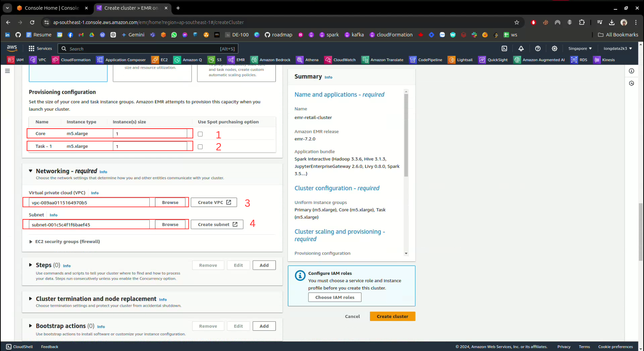
Task: Open AWS console settings gear
Action: coord(554,48)
